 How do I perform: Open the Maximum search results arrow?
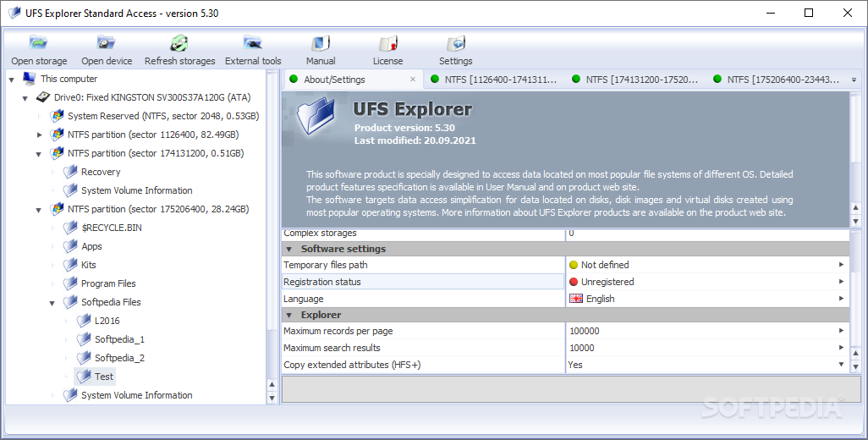(841, 348)
